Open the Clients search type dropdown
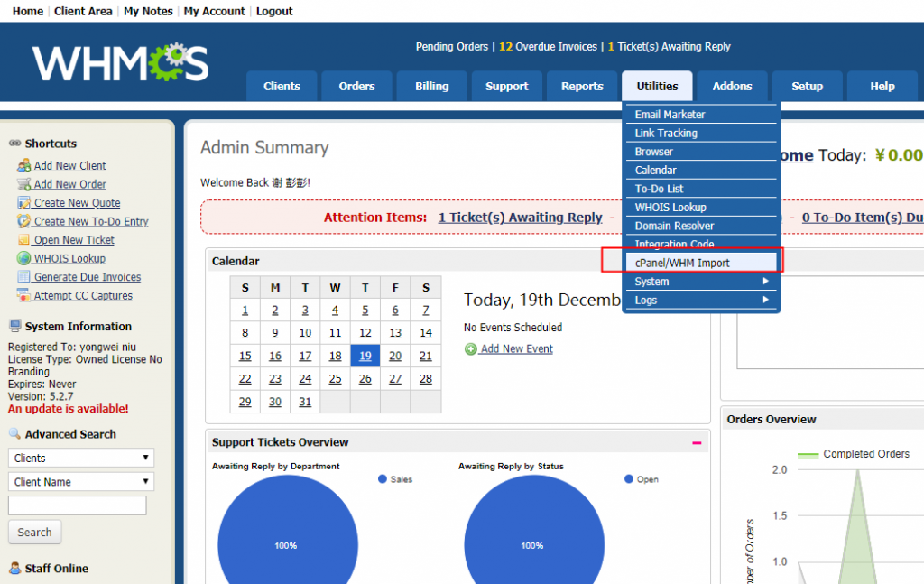924x584 pixels. click(80, 458)
